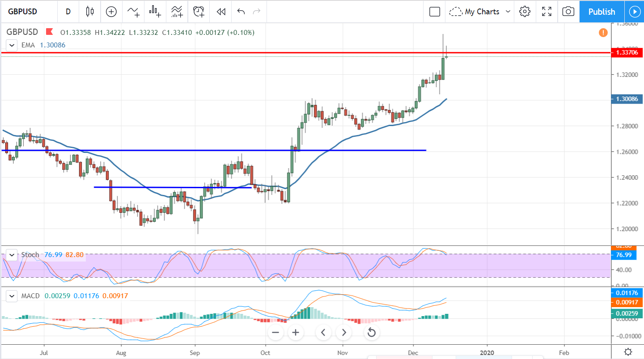Click the H1.34222 high value in legend
Viewport: 644px width, 359px height.
[110, 32]
